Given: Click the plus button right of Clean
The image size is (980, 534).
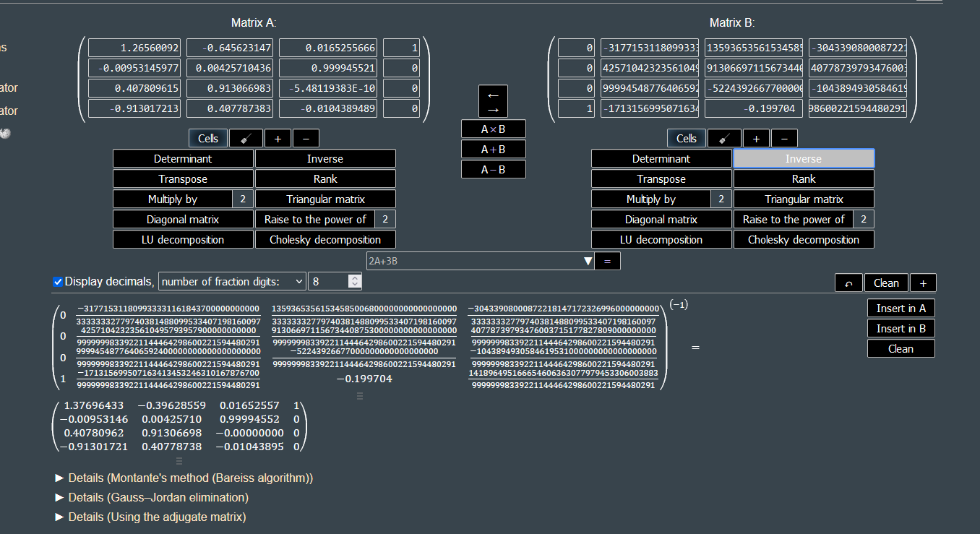Looking at the screenshot, I should tap(923, 283).
